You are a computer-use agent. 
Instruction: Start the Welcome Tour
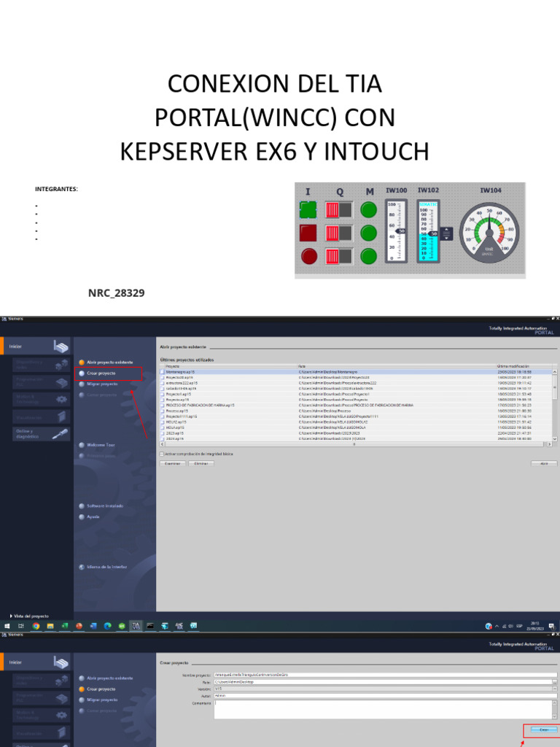pos(97,445)
